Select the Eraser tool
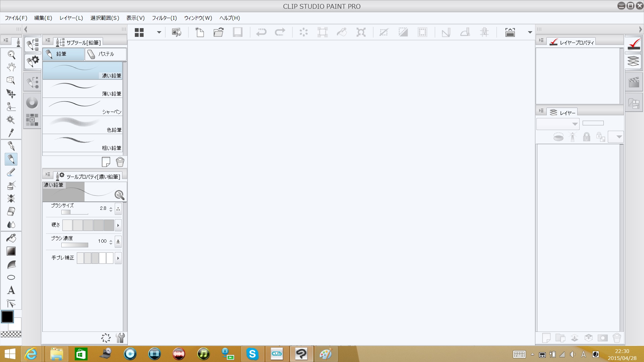This screenshot has height=362, width=644. [x=11, y=212]
